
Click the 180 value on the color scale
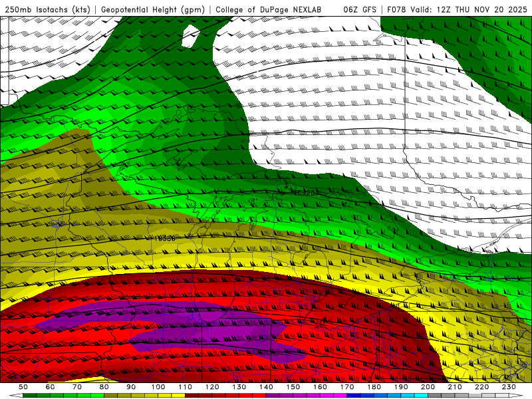tap(374, 387)
